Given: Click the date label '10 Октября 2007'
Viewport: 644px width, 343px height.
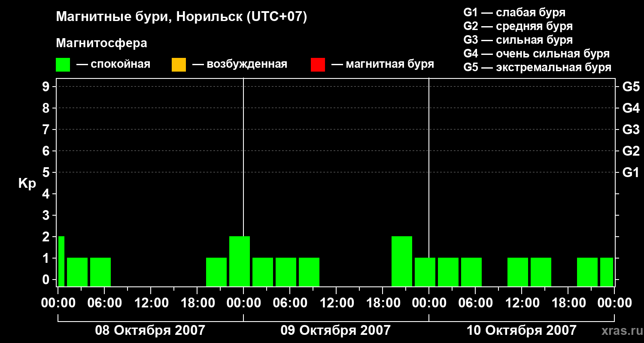Looking at the screenshot, I should click(521, 330).
